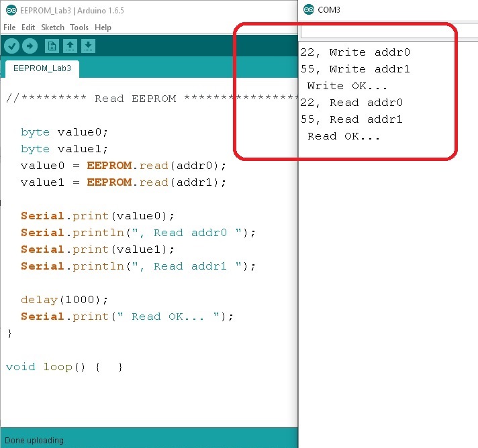This screenshot has height=448, width=478.
Task: Open the Edit menu
Action: point(28,27)
